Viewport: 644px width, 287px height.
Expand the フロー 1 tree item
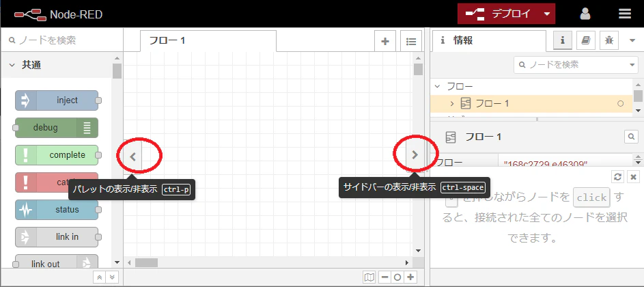click(x=452, y=104)
